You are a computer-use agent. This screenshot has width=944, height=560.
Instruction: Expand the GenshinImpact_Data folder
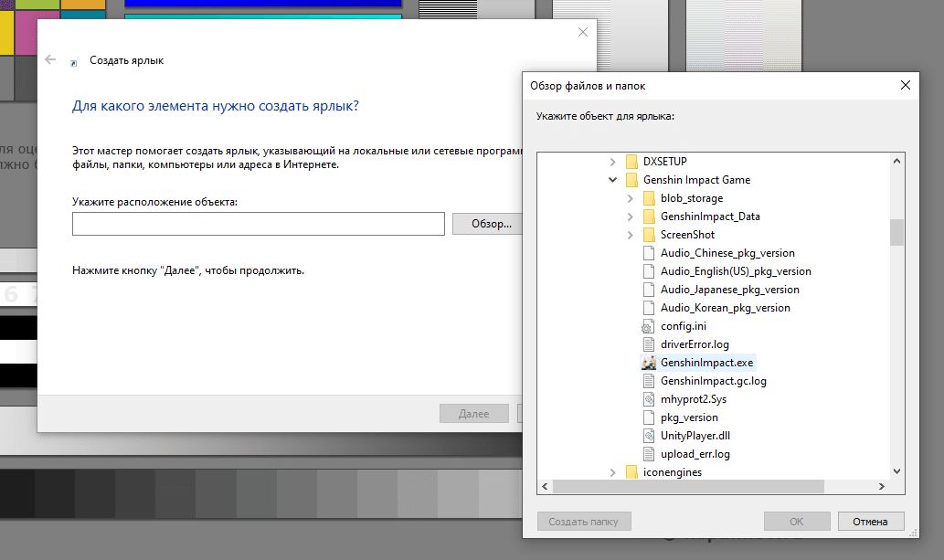tap(630, 217)
